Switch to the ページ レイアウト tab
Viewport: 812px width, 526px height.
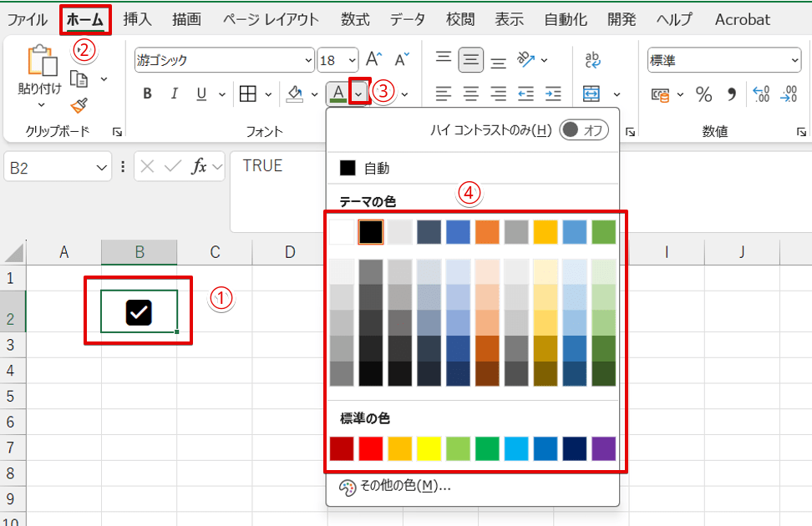[271, 20]
